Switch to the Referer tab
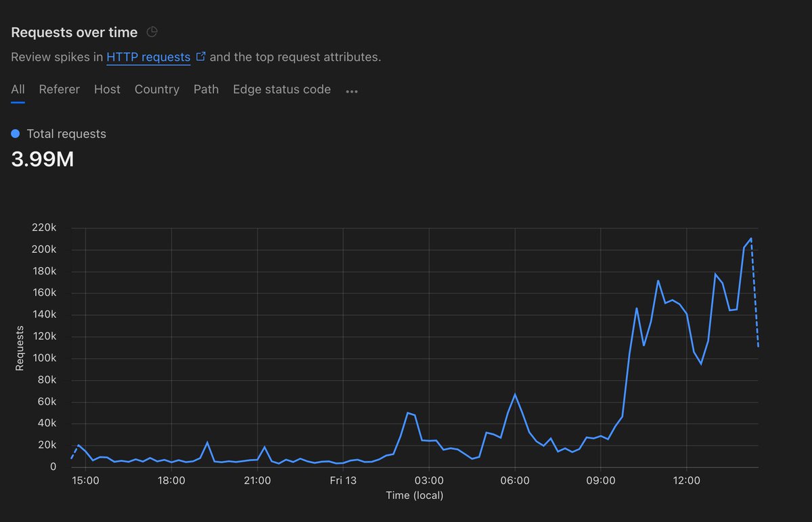 (59, 89)
